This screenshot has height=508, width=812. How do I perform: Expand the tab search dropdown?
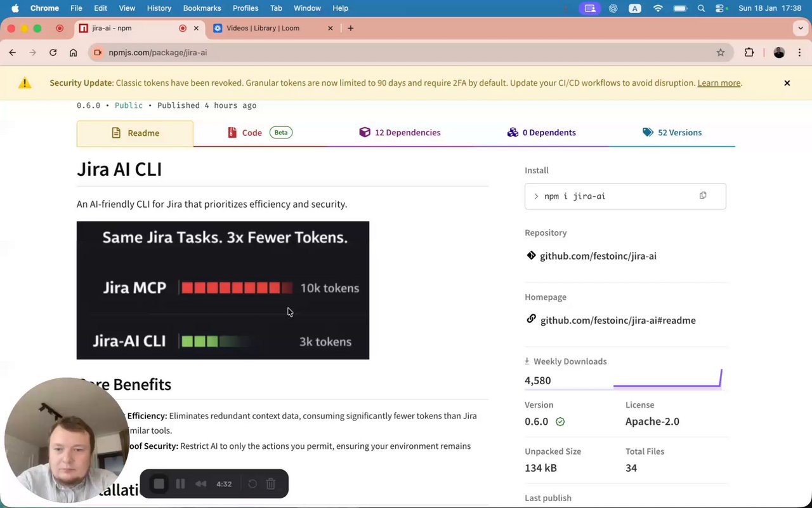[x=801, y=28]
